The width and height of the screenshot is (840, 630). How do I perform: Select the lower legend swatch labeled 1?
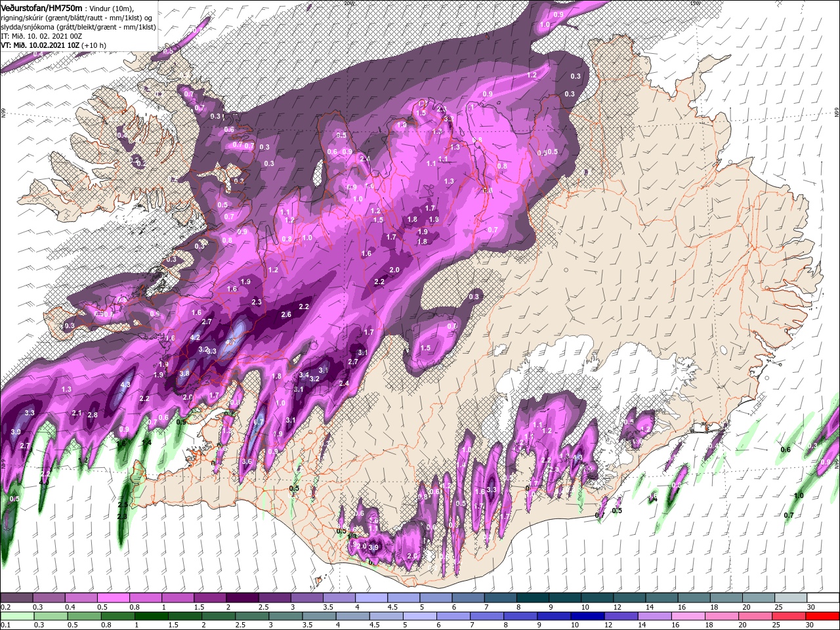[x=151, y=616]
